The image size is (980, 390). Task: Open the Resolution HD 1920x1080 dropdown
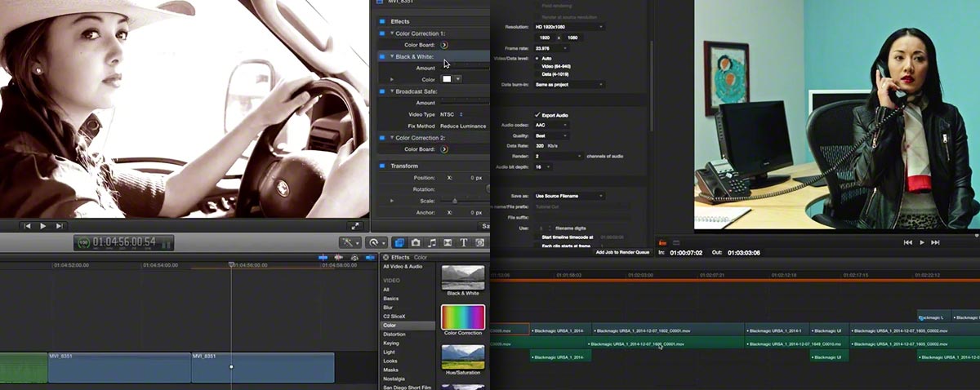pos(570,27)
